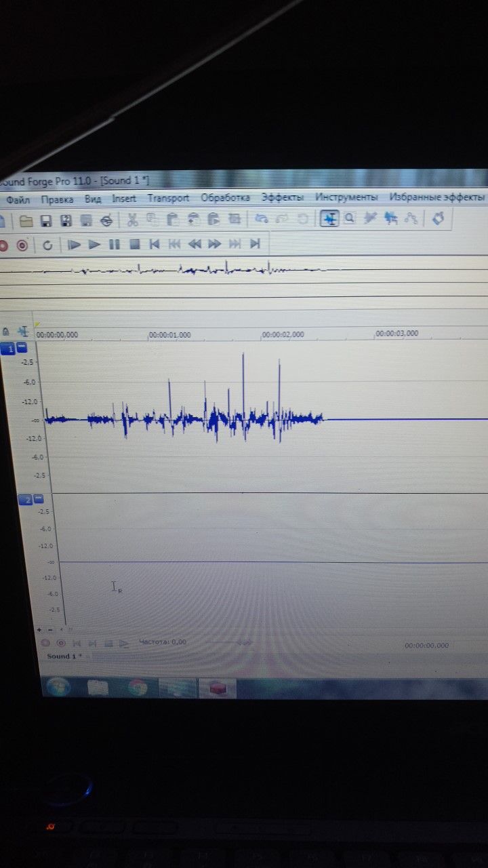488x868 pixels.
Task: Click the Undo arrow icon
Action: point(261,219)
